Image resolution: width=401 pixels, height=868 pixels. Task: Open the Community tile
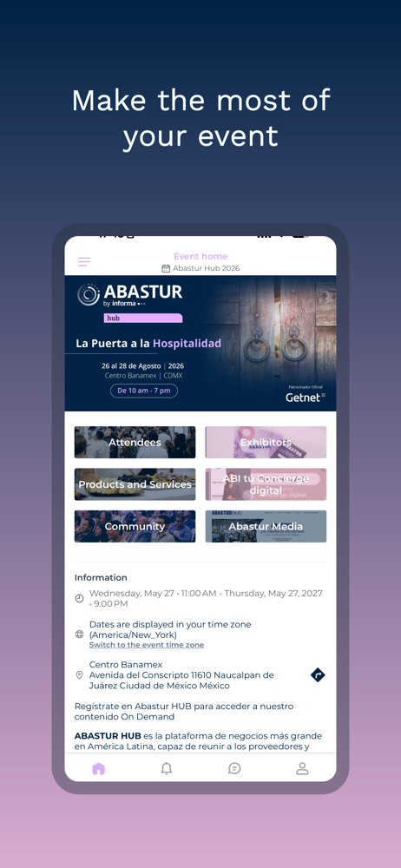(x=135, y=527)
